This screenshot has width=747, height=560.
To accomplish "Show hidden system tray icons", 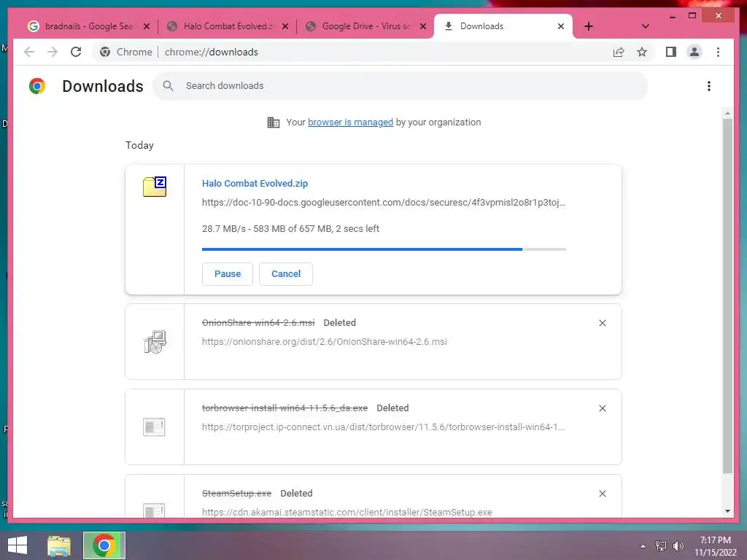I will (x=643, y=546).
